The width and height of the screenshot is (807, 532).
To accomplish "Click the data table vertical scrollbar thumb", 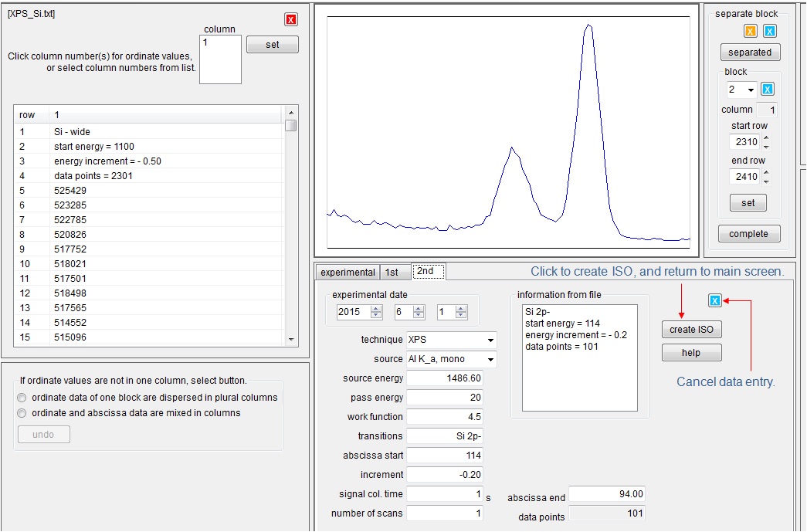I will [290, 126].
